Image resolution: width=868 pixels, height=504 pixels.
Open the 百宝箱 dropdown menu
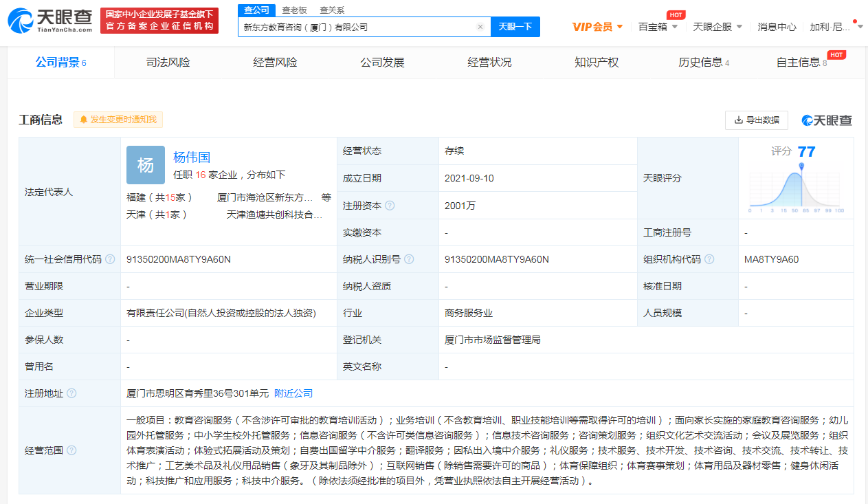point(658,27)
